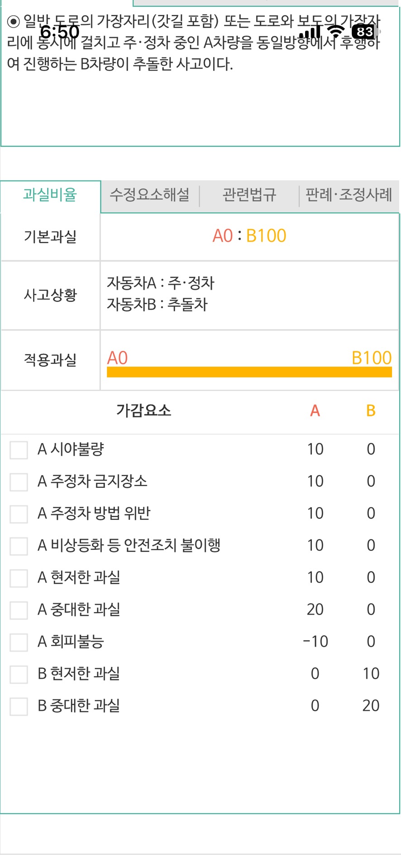
Task: Tick the A 주정차 방법 위반 checkbox
Action: [19, 514]
